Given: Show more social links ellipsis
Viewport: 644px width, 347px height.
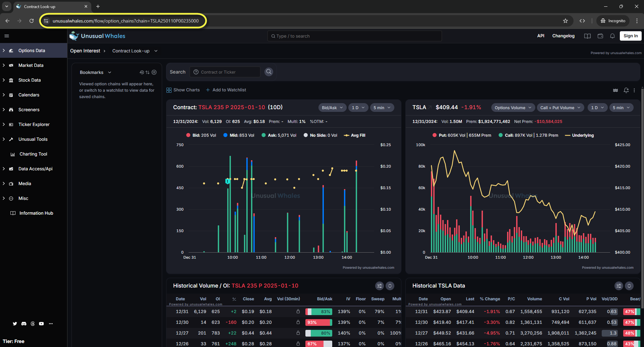Looking at the screenshot, I should (51, 324).
